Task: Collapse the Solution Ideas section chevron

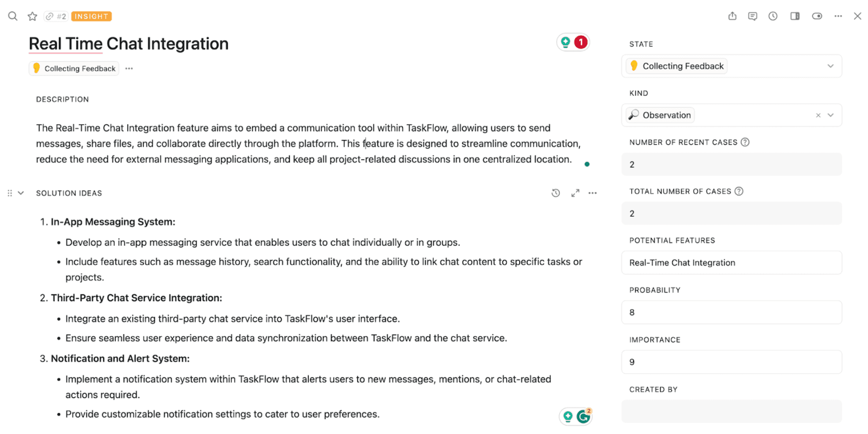Action: tap(21, 193)
